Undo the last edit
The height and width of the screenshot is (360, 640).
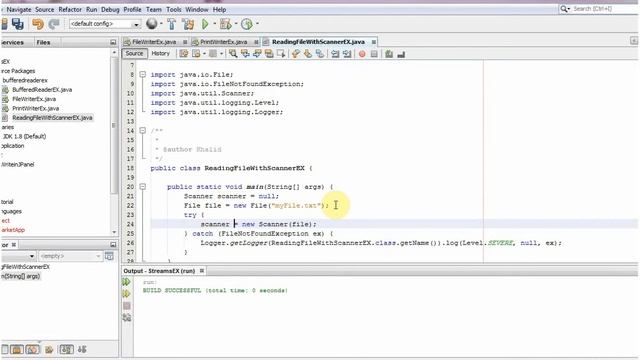point(38,24)
